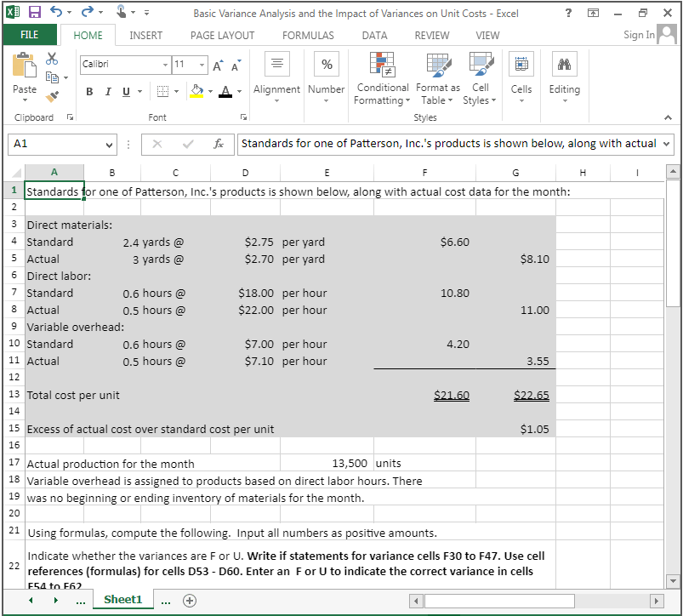683x616 pixels.
Task: Switch to the PAGE LAYOUT tab
Action: tap(223, 35)
